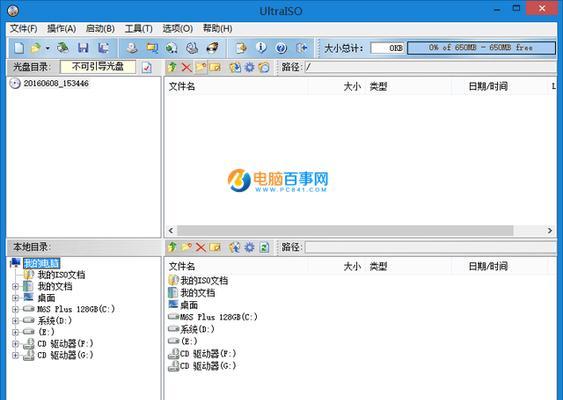
Task: Click rename icon in local directory toolbar
Action: click(215, 247)
